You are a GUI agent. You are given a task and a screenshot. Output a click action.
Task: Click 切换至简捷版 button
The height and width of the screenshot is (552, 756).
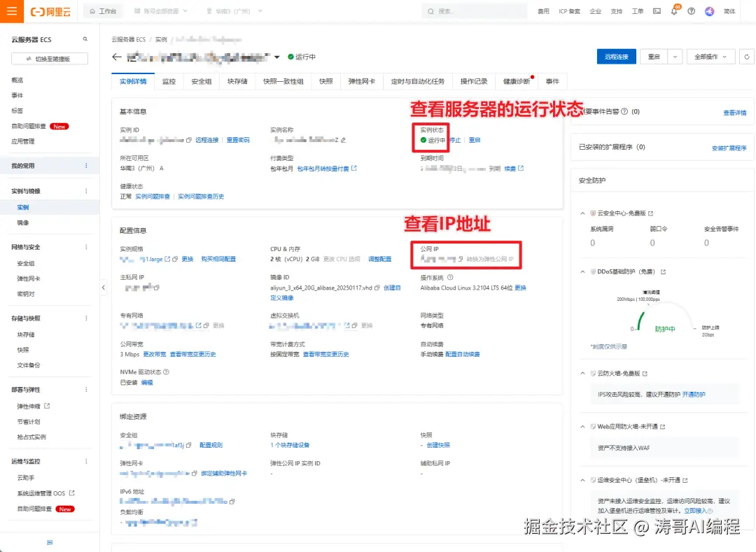point(50,59)
